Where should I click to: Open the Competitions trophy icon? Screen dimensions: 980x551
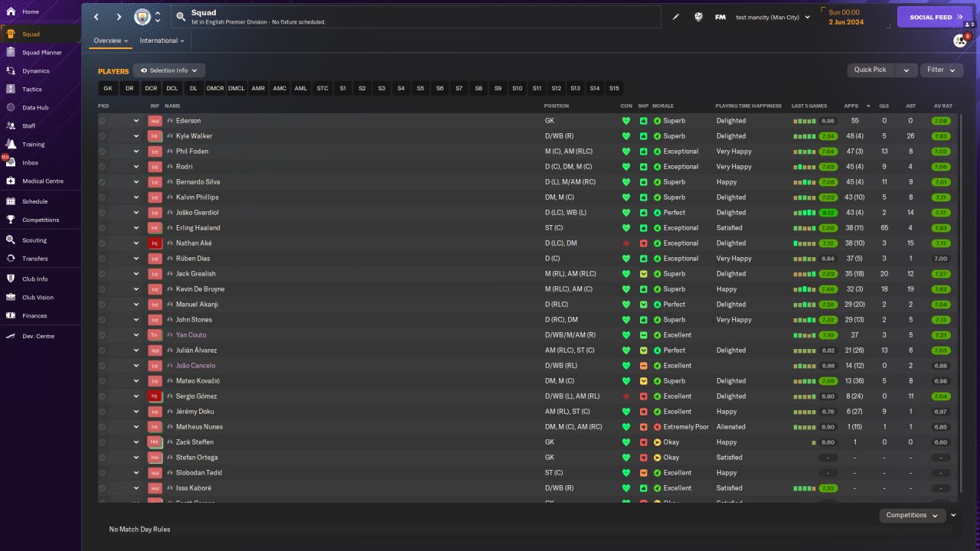tap(11, 220)
